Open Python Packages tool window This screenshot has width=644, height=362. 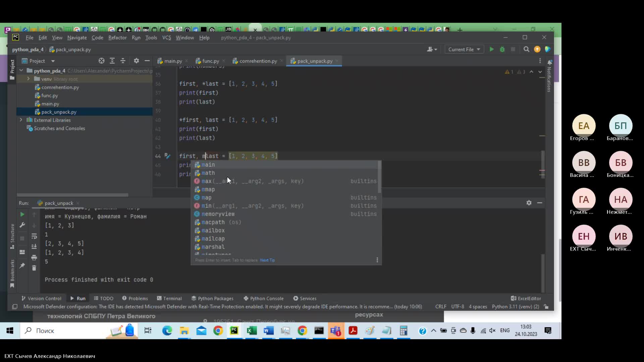click(212, 298)
